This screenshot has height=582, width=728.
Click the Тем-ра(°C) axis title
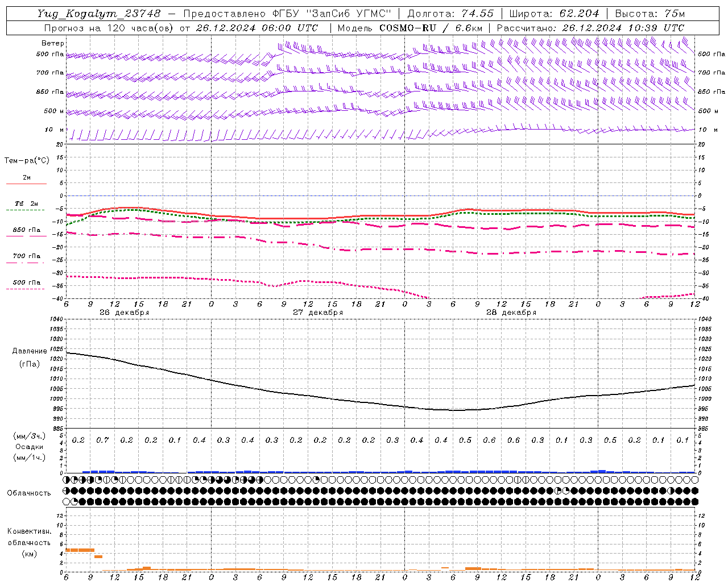27,161
